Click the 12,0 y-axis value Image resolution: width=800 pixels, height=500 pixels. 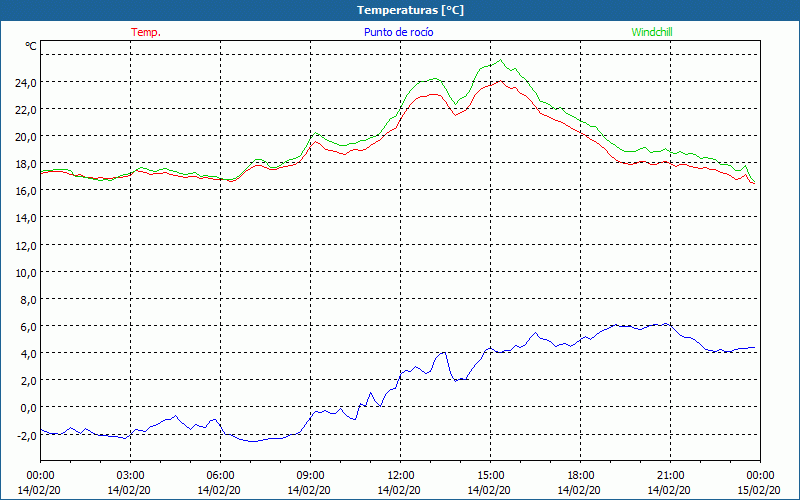tap(26, 245)
